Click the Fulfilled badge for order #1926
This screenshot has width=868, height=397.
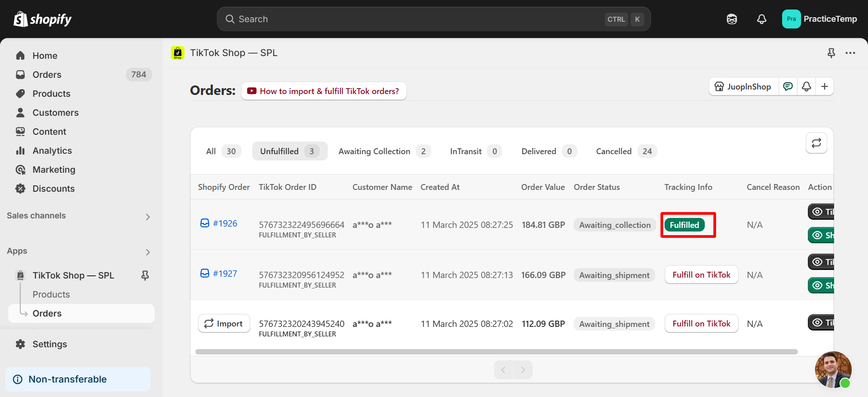tap(684, 225)
